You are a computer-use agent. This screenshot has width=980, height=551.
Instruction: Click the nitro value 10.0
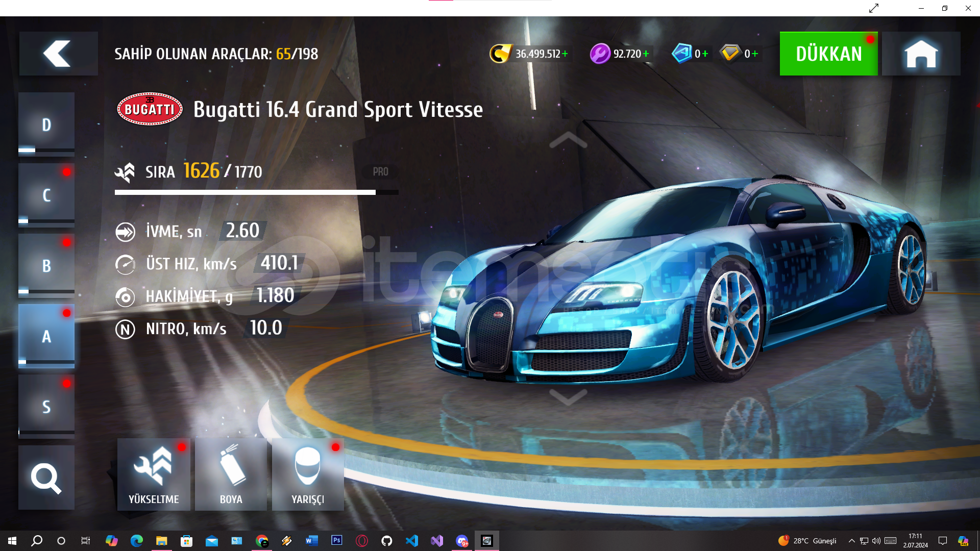(265, 328)
